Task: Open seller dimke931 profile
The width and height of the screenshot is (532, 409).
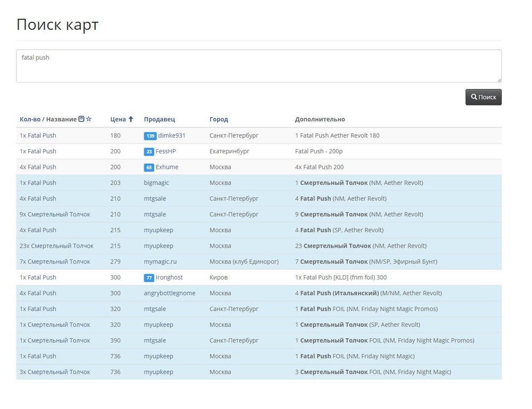Action: tap(172, 136)
